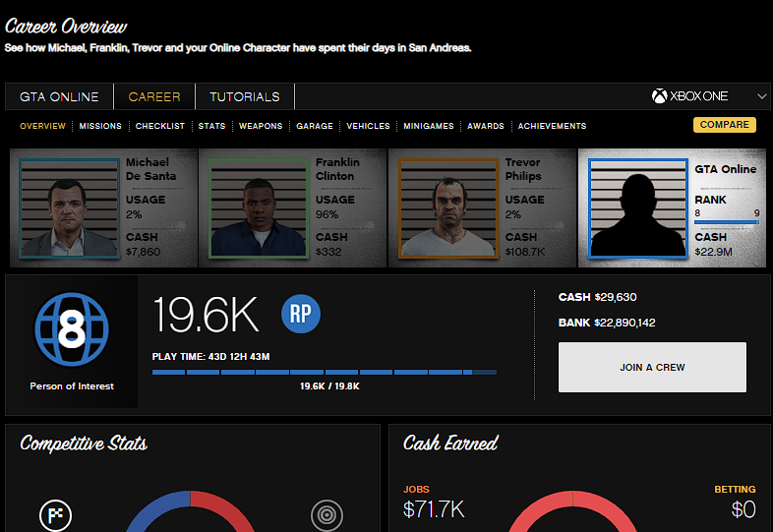View the Stats section
773x532 pixels.
pyautogui.click(x=211, y=126)
